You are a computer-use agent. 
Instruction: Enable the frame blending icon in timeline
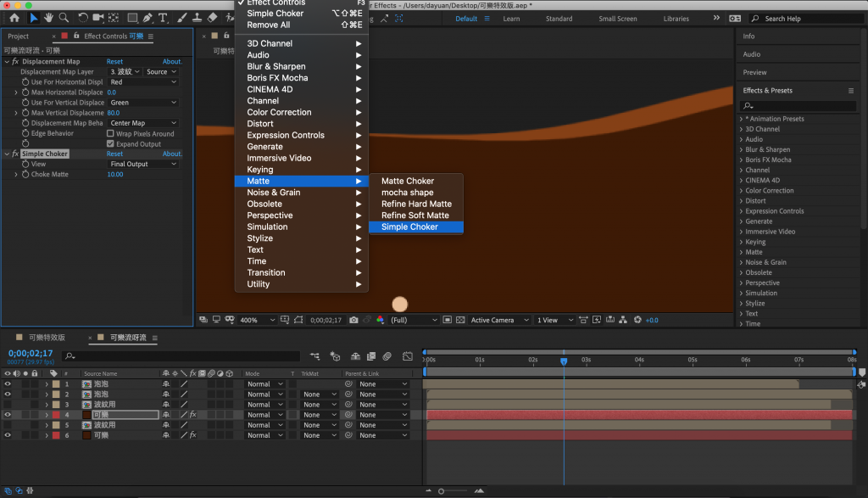tap(371, 356)
